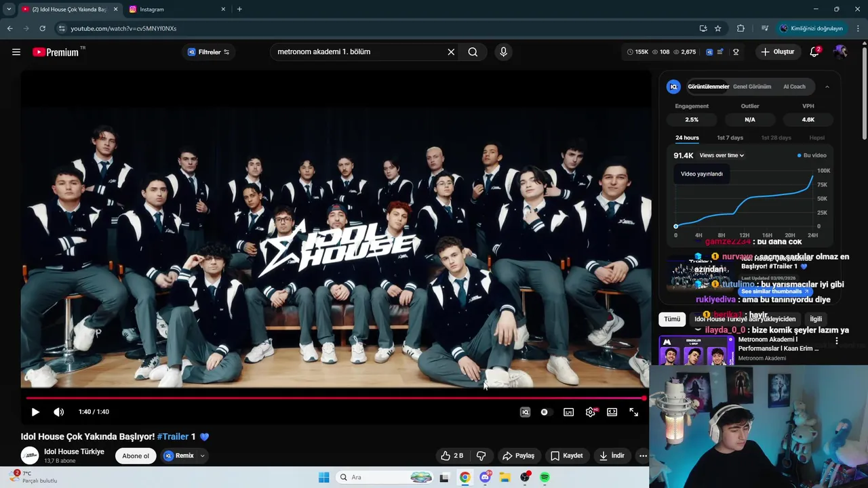Expand Views over time dropdown
Screen dimensions: 868x488
click(722, 155)
